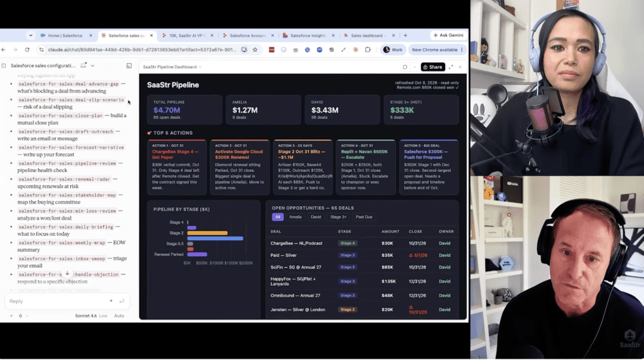644x360 pixels.
Task: Switch to the Home | Salesforce tab
Action: [x=64, y=35]
